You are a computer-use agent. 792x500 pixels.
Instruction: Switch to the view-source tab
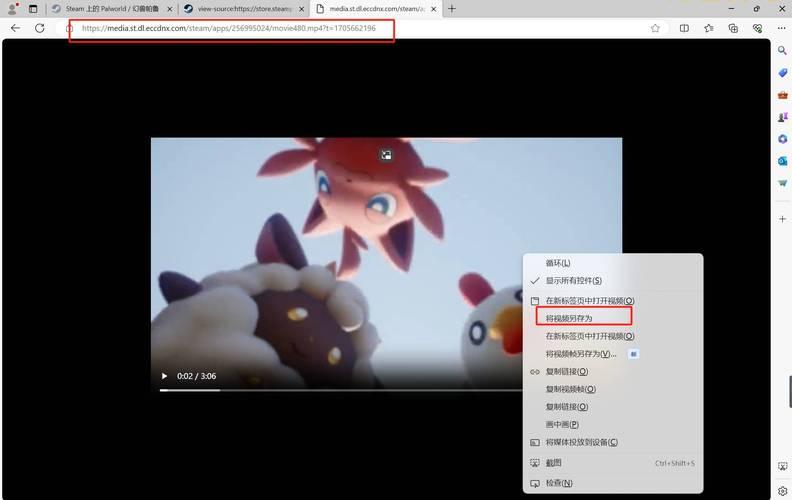pyautogui.click(x=240, y=9)
